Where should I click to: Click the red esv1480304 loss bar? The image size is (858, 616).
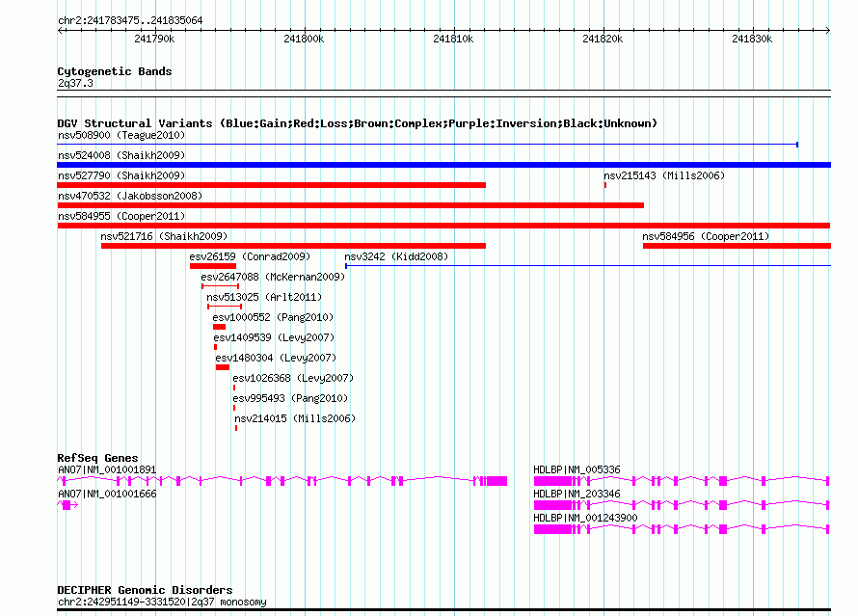pos(222,367)
